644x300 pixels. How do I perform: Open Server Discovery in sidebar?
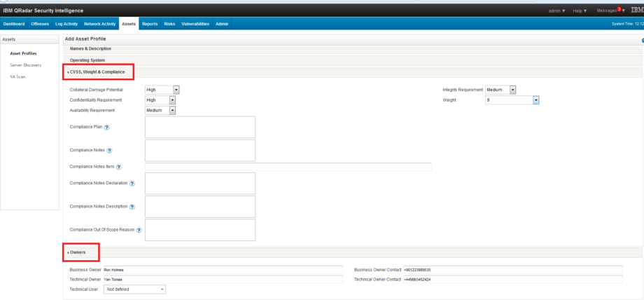[25, 64]
